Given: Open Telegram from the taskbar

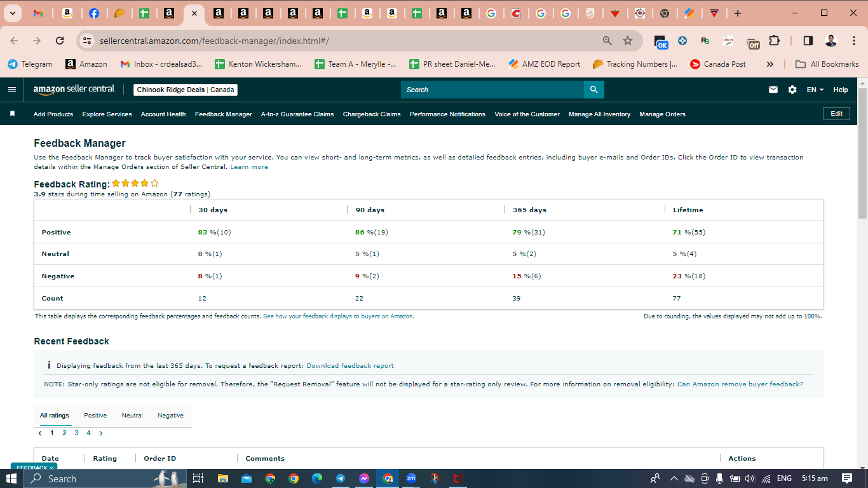Looking at the screenshot, I should point(341,478).
